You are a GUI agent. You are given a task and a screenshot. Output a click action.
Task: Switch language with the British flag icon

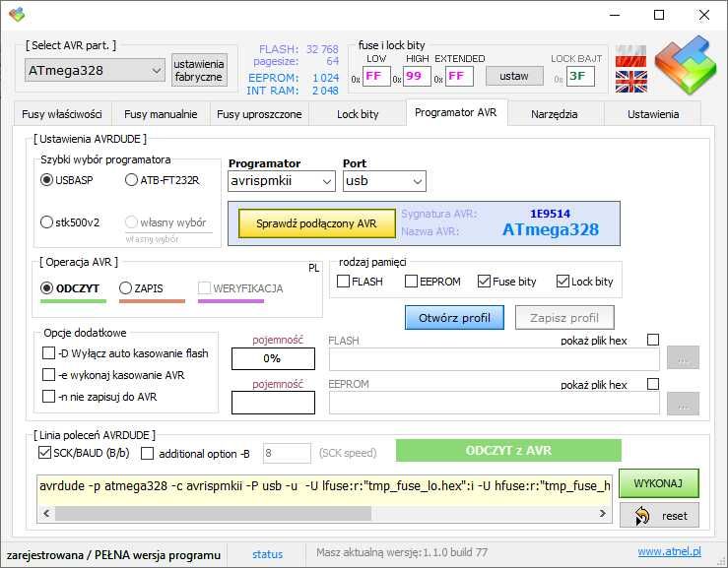pyautogui.click(x=630, y=82)
